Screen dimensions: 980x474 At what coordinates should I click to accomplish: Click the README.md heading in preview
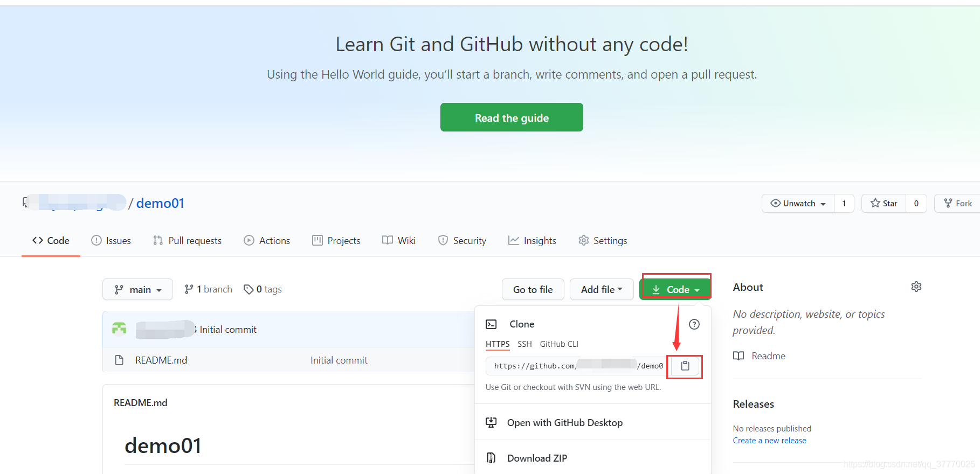click(x=141, y=402)
